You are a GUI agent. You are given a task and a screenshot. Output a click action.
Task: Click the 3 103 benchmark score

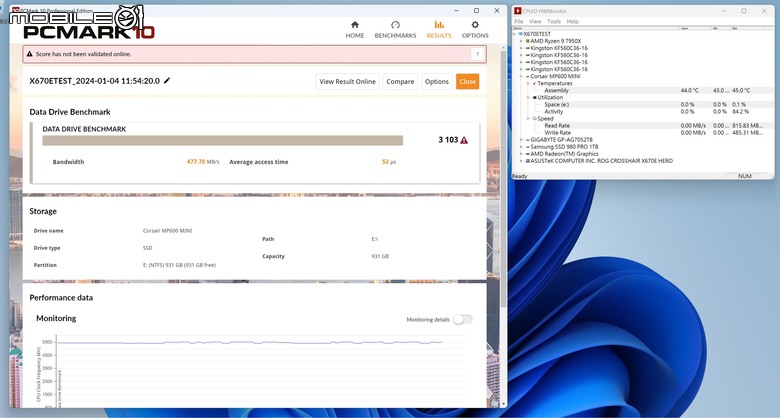coord(448,140)
